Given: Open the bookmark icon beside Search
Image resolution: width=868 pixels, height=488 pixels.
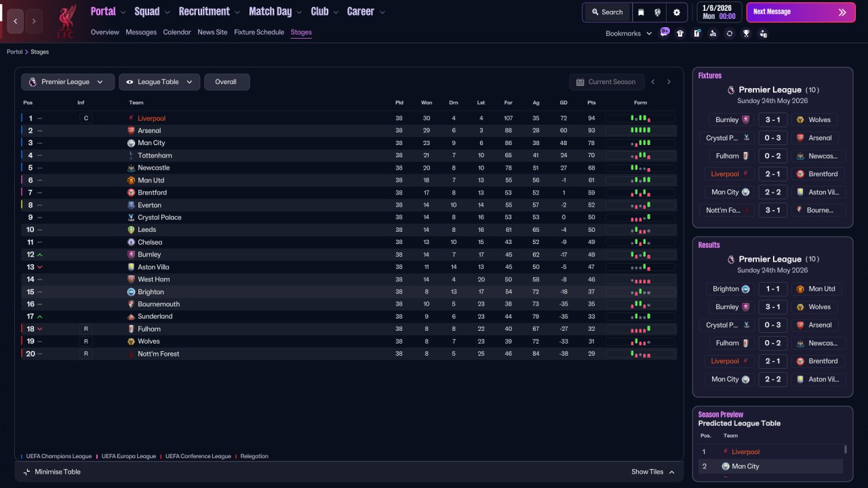Looking at the screenshot, I should (641, 12).
